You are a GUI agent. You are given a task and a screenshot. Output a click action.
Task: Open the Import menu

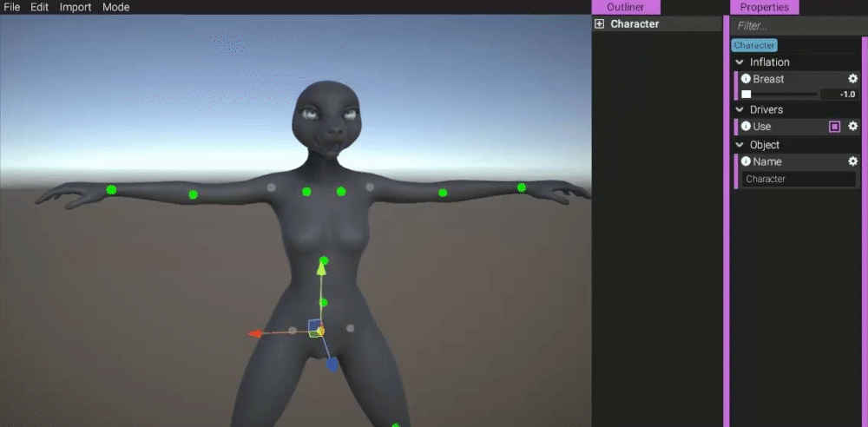pyautogui.click(x=76, y=7)
